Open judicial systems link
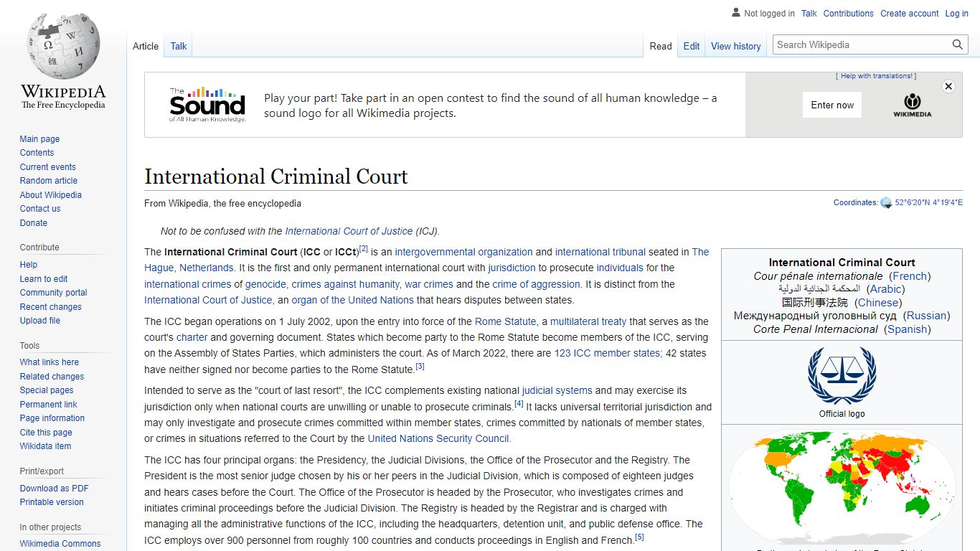 [557, 390]
